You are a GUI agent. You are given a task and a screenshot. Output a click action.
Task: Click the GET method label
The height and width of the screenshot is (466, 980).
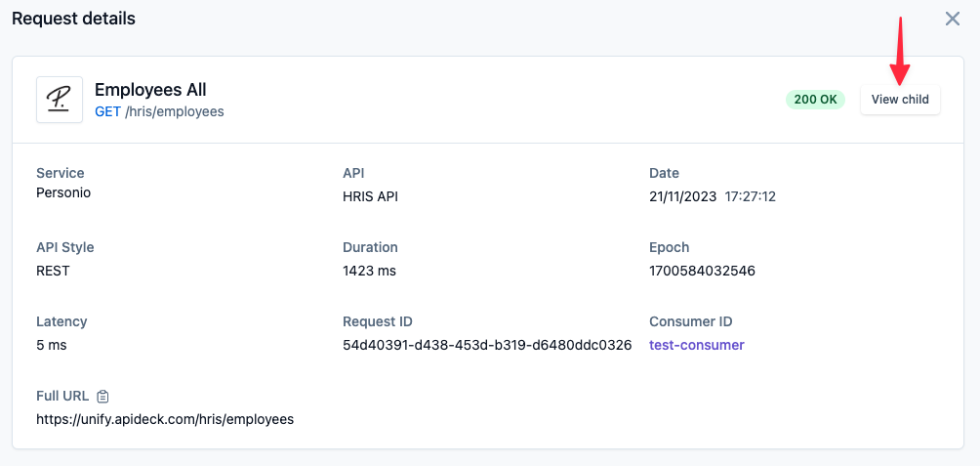[x=108, y=112]
